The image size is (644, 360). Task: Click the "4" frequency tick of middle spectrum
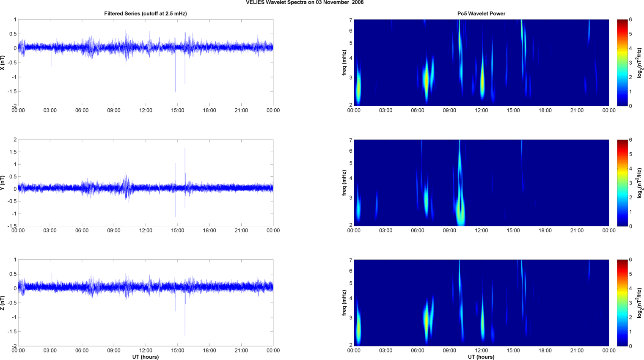point(351,179)
